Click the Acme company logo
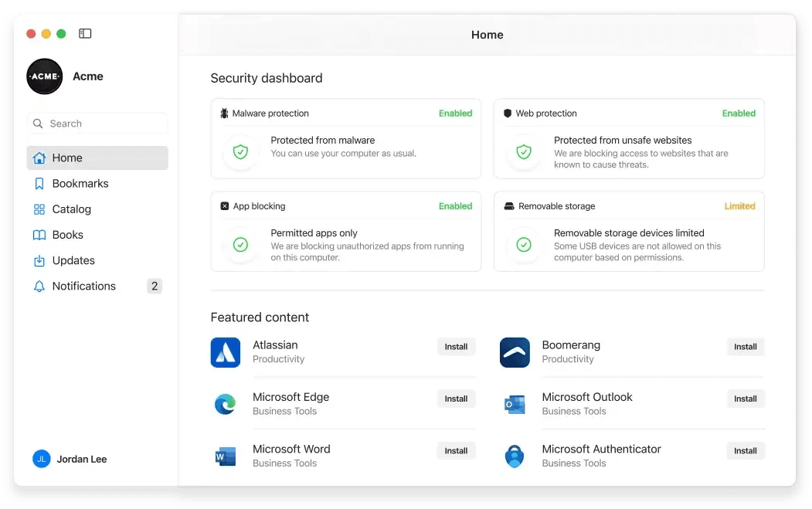 (x=45, y=76)
